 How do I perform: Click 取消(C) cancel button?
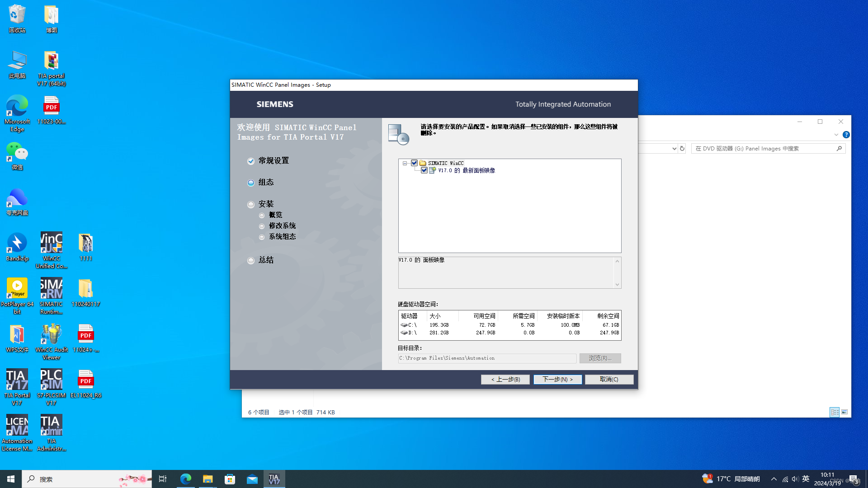[609, 380]
